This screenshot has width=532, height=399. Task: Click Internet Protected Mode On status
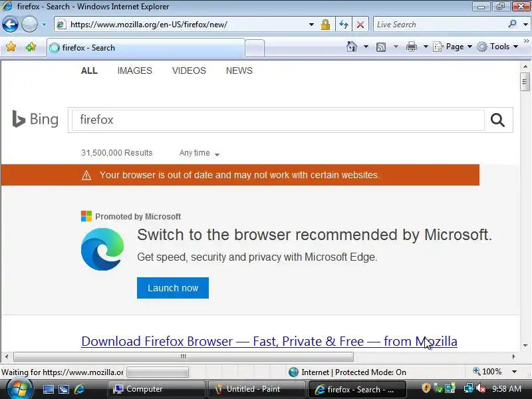347,372
